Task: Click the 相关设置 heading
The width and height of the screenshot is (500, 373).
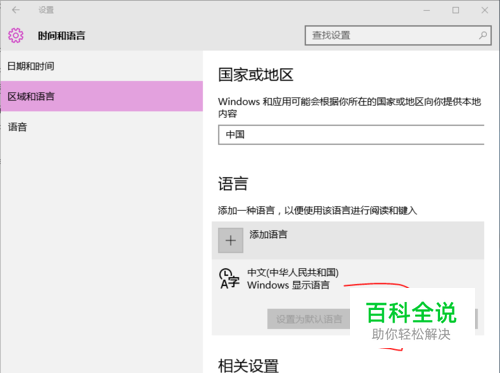Action: (248, 366)
